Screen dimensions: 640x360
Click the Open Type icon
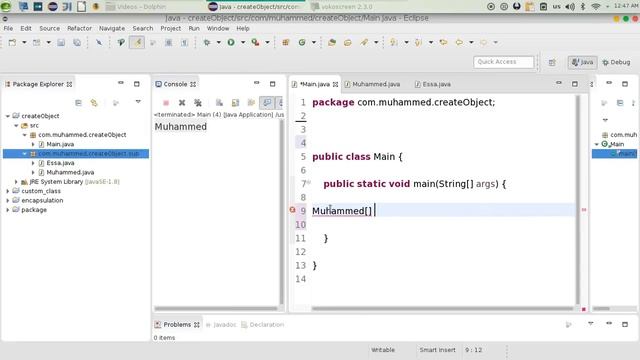pos(332,42)
